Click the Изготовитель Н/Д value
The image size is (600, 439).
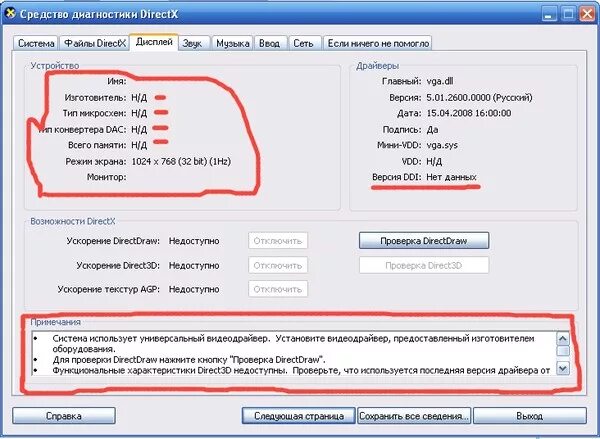[139, 98]
